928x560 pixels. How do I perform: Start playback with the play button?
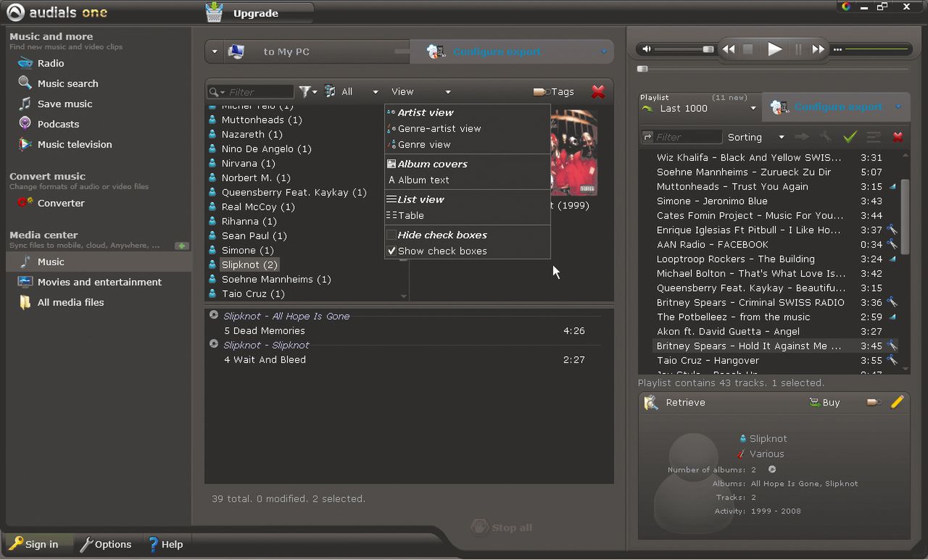[x=774, y=49]
